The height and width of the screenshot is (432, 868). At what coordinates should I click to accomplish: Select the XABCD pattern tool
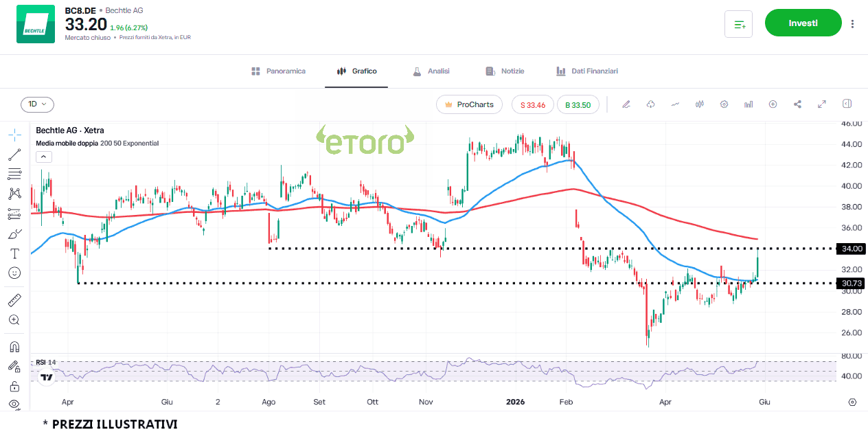coord(14,194)
